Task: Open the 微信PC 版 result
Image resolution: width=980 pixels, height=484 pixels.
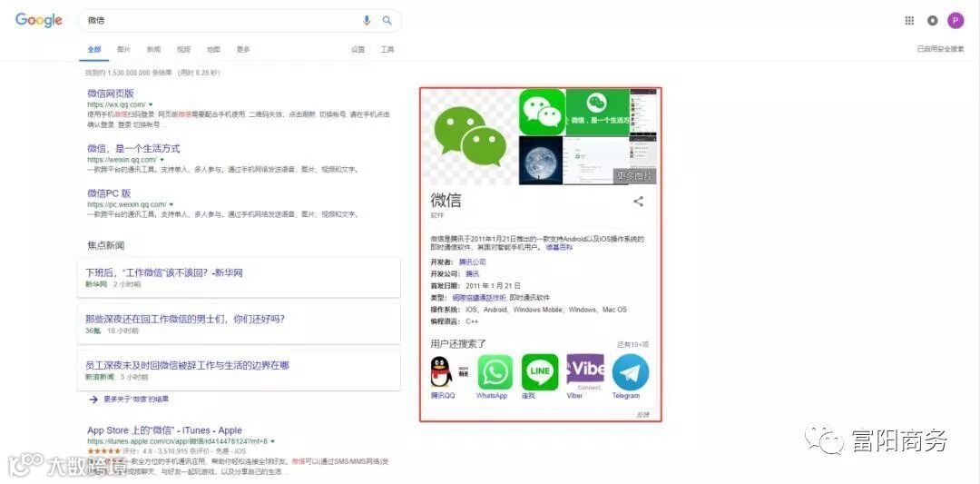Action: point(109,193)
